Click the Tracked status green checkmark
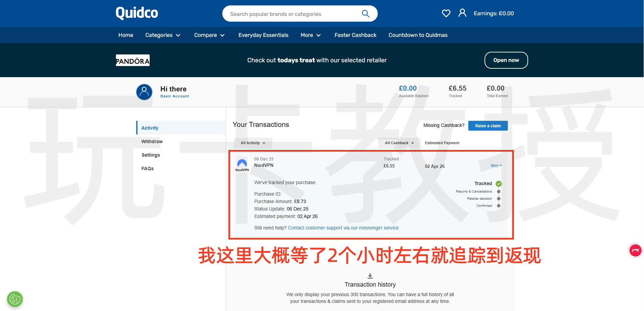This screenshot has height=311, width=644. pyautogui.click(x=498, y=183)
